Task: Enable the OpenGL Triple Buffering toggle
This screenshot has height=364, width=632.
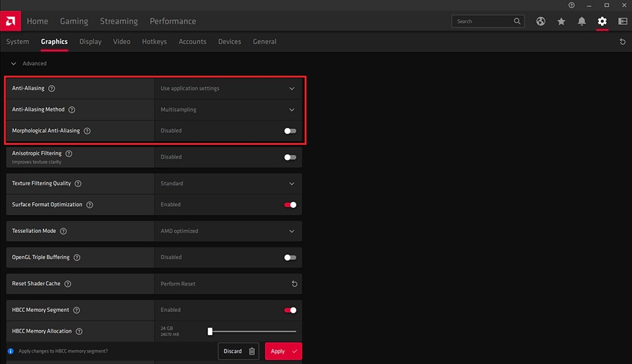Action: pyautogui.click(x=290, y=257)
